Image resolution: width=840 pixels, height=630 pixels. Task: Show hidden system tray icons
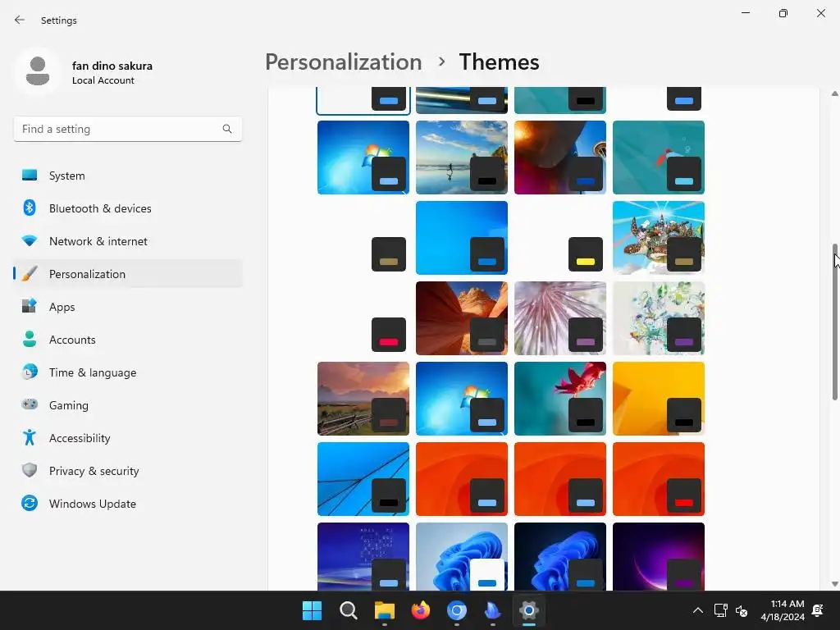tap(698, 610)
